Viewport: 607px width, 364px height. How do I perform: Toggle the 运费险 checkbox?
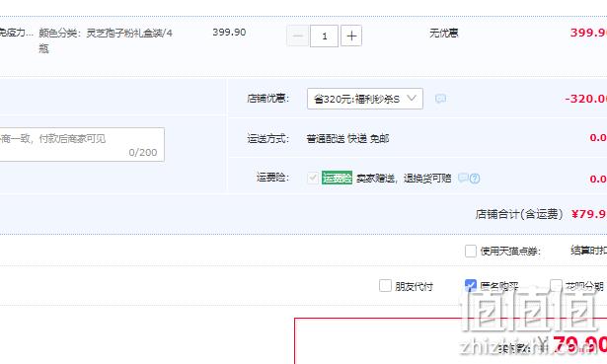(313, 178)
